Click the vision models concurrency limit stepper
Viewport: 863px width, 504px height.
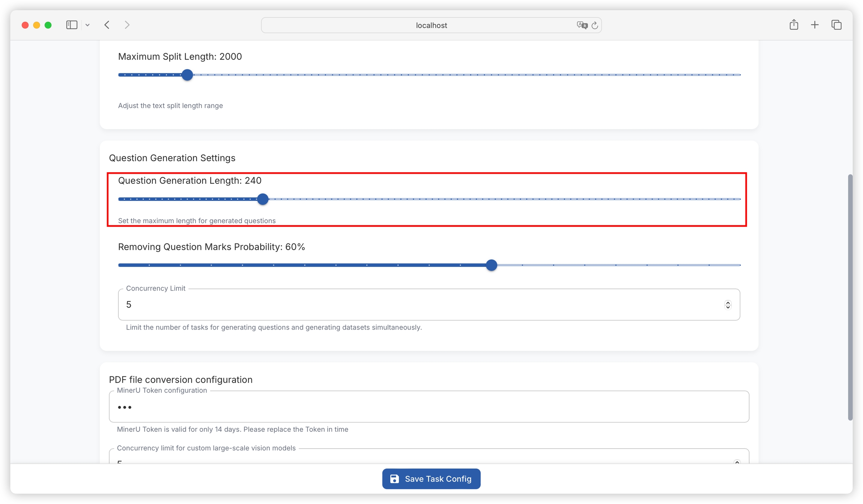click(737, 462)
